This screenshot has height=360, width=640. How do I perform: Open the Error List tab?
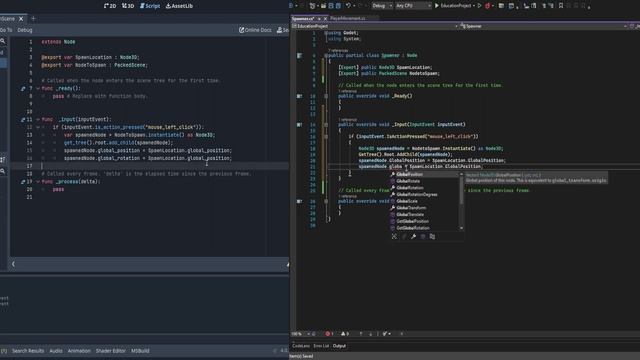pos(321,346)
